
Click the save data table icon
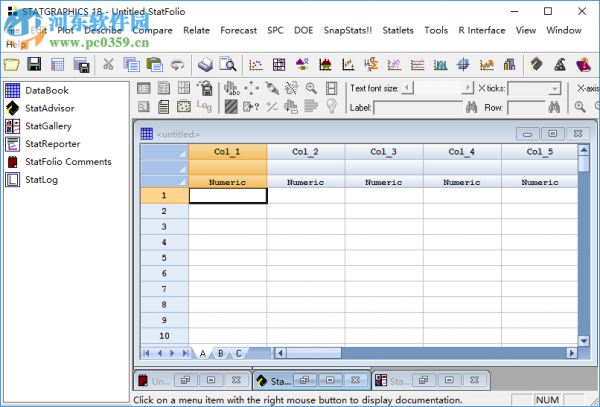pos(81,65)
